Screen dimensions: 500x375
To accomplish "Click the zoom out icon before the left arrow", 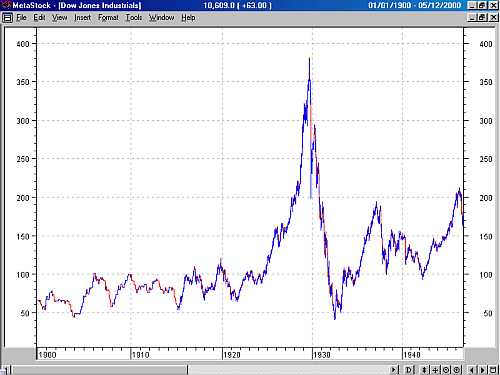I will click(x=456, y=370).
